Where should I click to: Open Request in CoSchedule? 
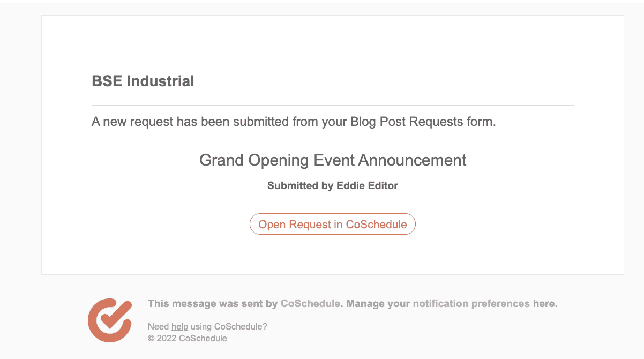(x=332, y=224)
